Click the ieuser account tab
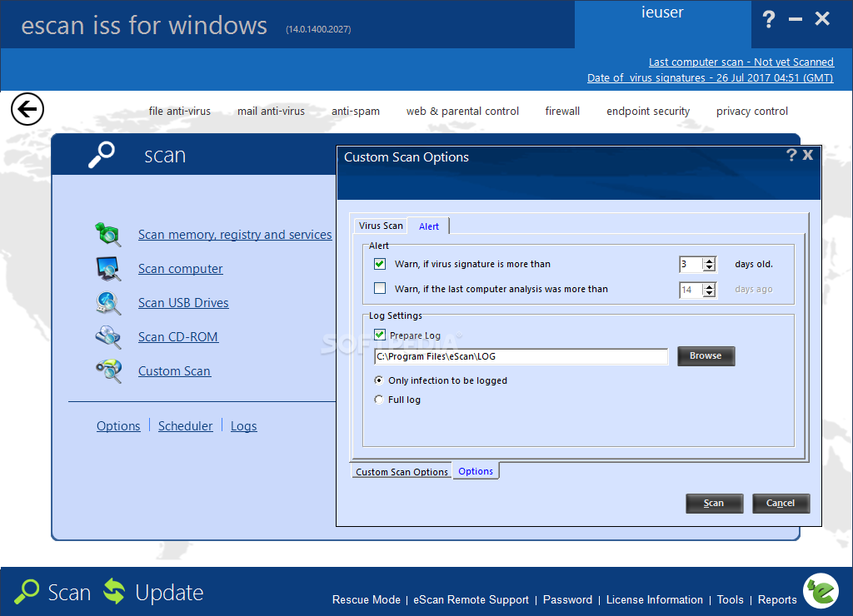The width and height of the screenshot is (853, 616). coord(662,24)
